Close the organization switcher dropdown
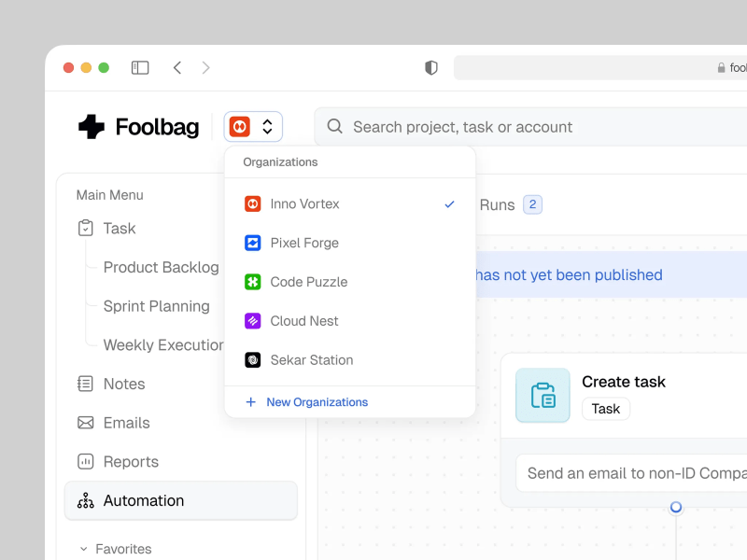This screenshot has width=747, height=560. tap(253, 127)
